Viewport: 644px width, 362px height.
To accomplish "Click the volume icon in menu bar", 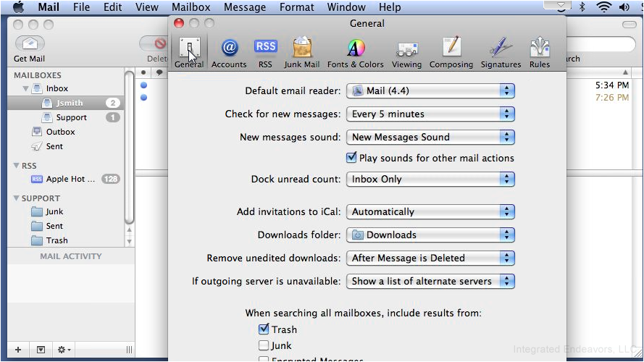I will click(x=624, y=7).
